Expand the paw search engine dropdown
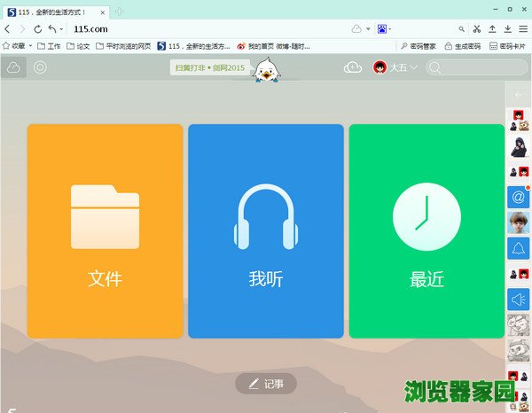Viewport: 532px width, 413px height. click(389, 28)
